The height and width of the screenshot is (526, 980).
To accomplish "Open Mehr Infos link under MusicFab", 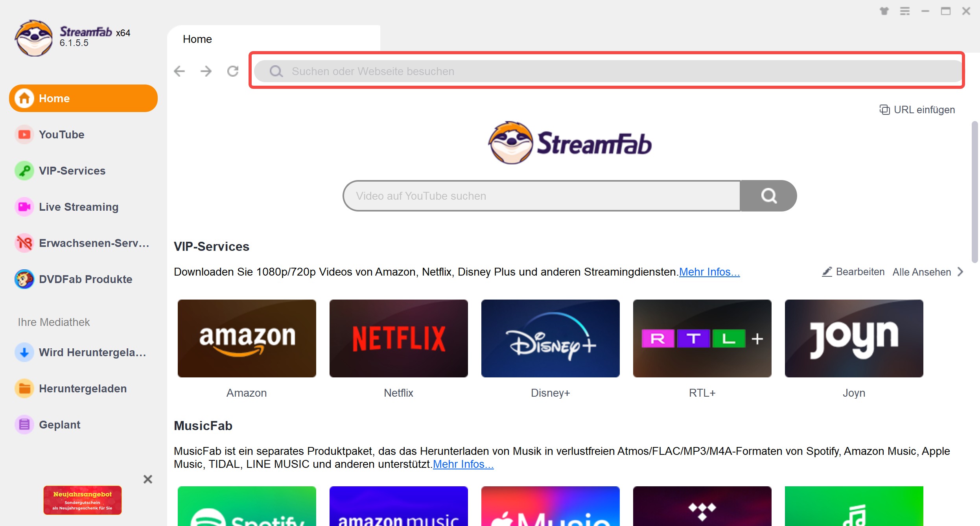I will (463, 464).
